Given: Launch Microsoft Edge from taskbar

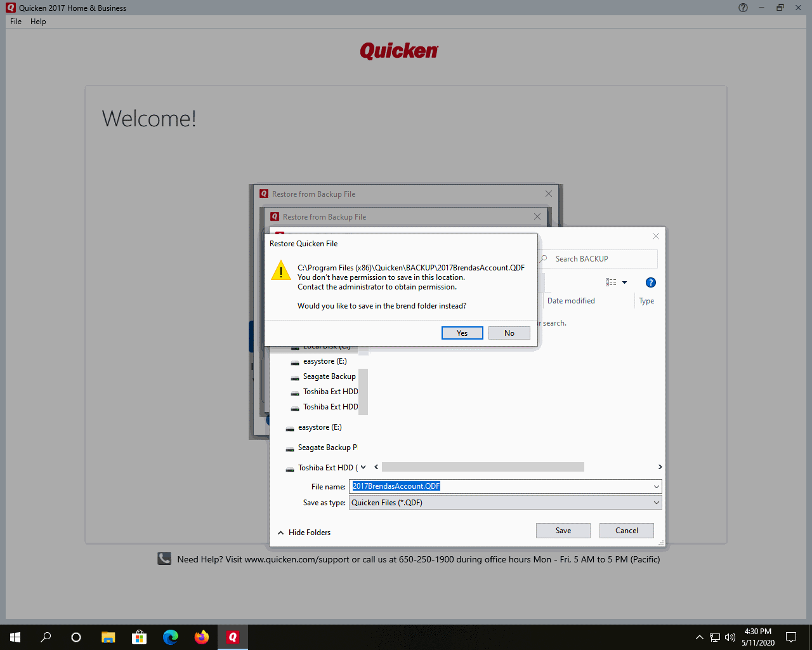Looking at the screenshot, I should pyautogui.click(x=171, y=637).
